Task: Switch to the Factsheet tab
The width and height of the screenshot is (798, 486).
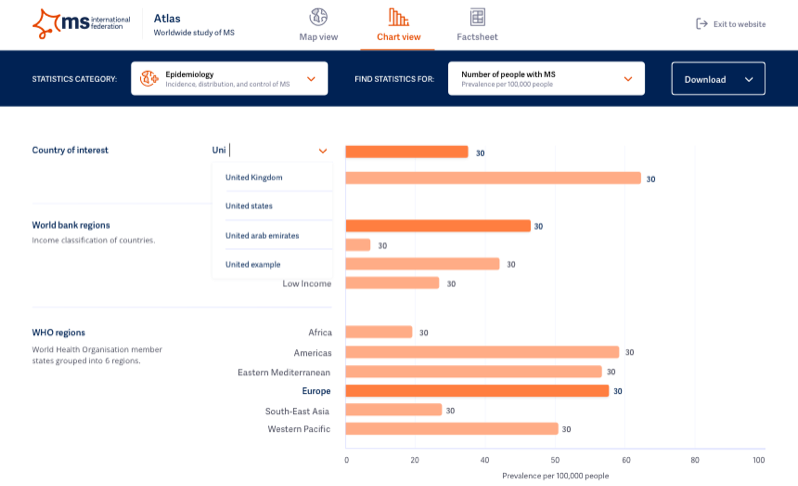Action: 477,37
